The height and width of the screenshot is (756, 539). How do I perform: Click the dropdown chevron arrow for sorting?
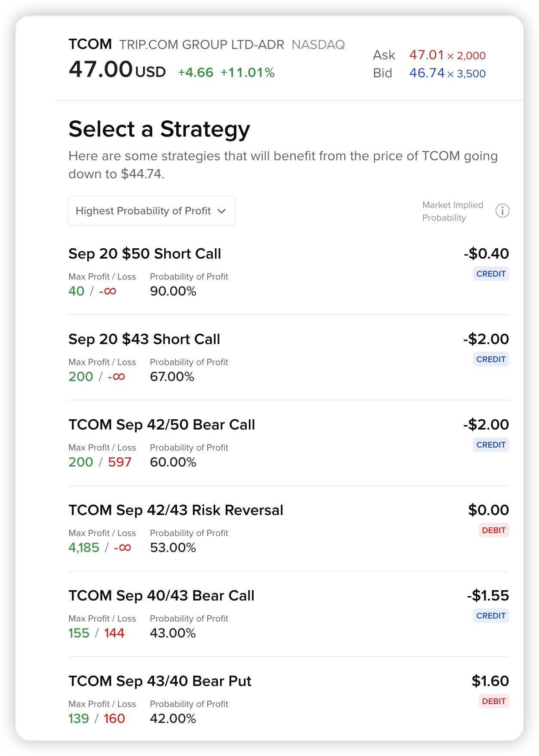point(221,211)
